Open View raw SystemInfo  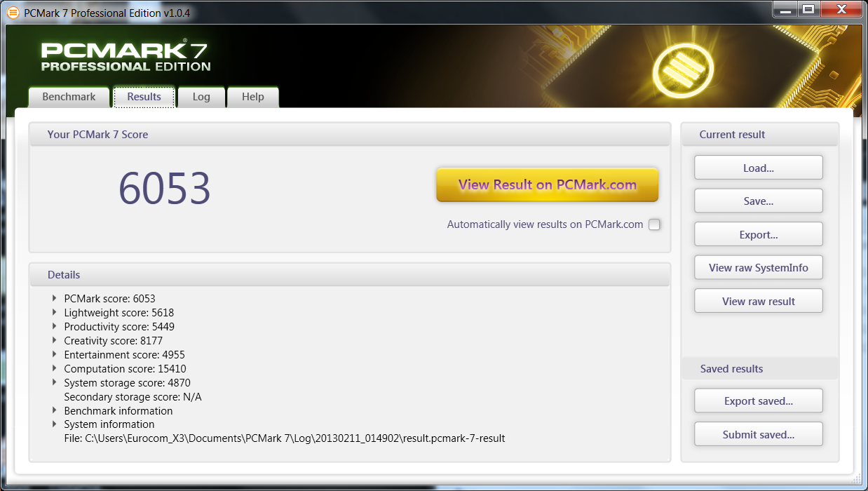(x=759, y=268)
